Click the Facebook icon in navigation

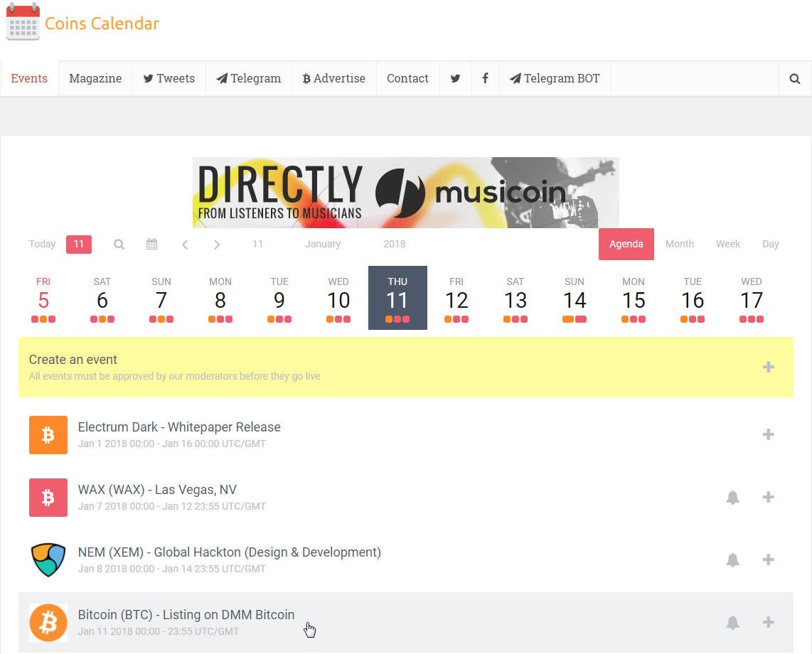pyautogui.click(x=485, y=79)
